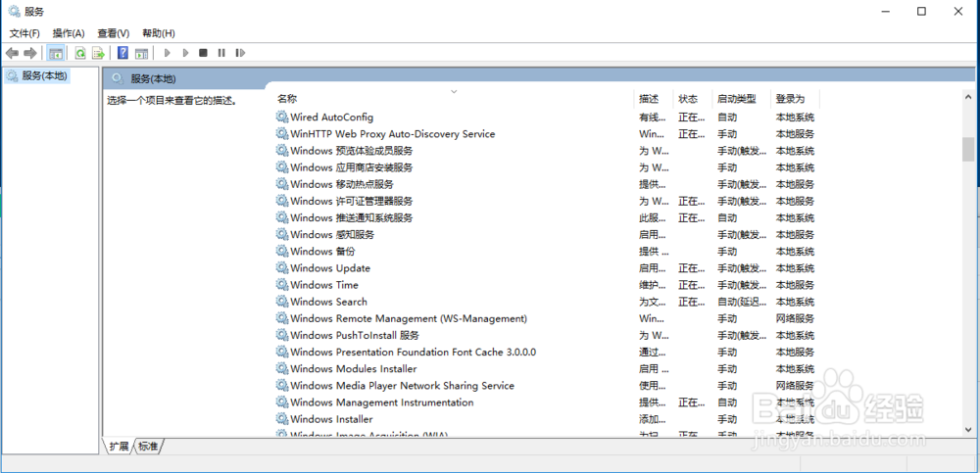Click the gear icon beside Wired AutoConfig
This screenshot has height=473, width=980.
(x=282, y=117)
